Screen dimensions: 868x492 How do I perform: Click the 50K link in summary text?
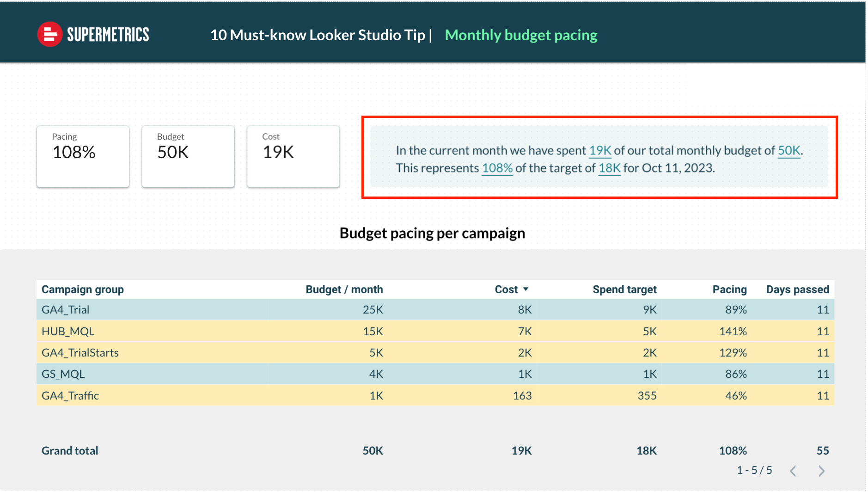(x=789, y=151)
